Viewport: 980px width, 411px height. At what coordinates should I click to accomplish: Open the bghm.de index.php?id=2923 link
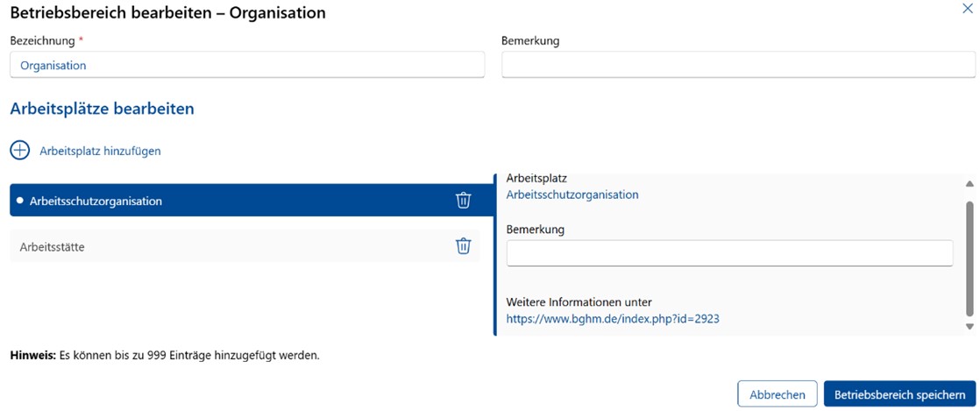[613, 319]
